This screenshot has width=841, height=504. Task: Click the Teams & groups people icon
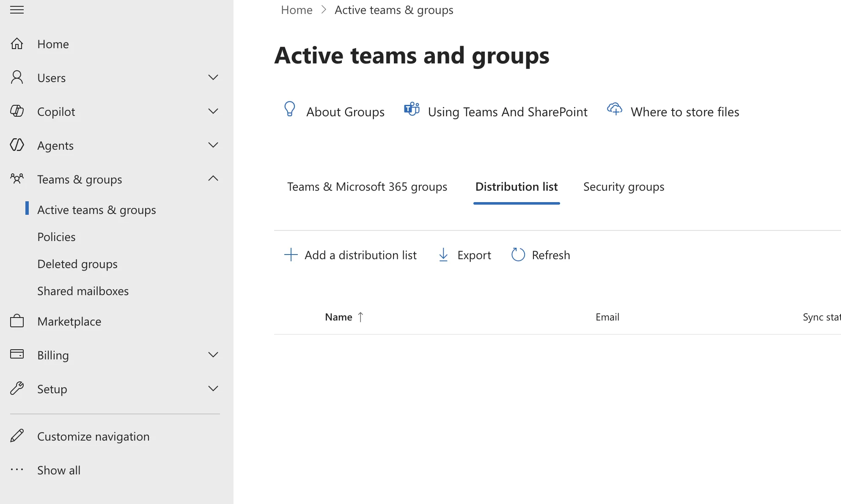pos(17,179)
